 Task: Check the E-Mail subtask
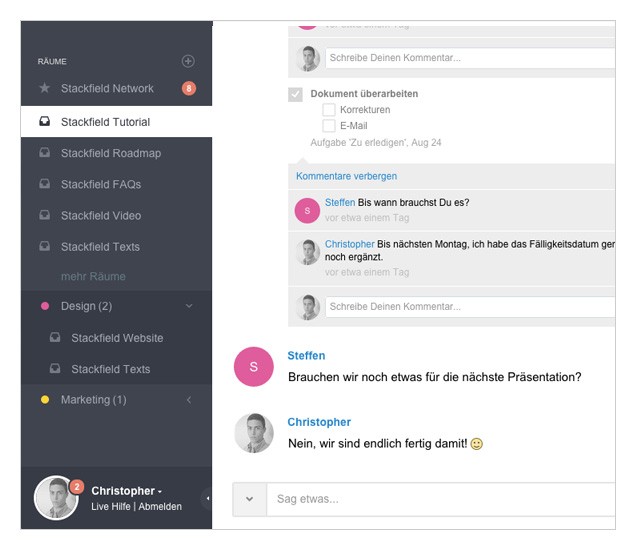coord(329,126)
